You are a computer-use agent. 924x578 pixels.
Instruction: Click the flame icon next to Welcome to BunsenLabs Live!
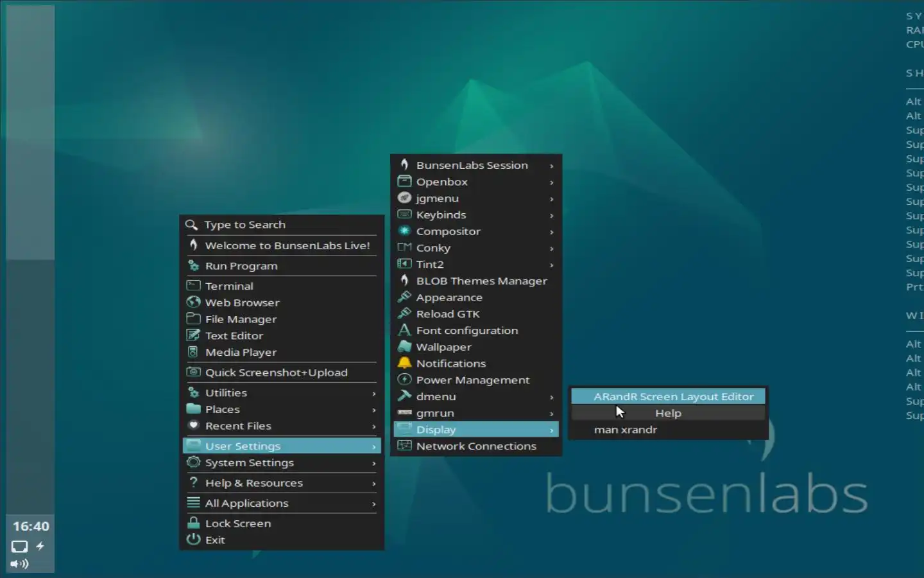(193, 245)
